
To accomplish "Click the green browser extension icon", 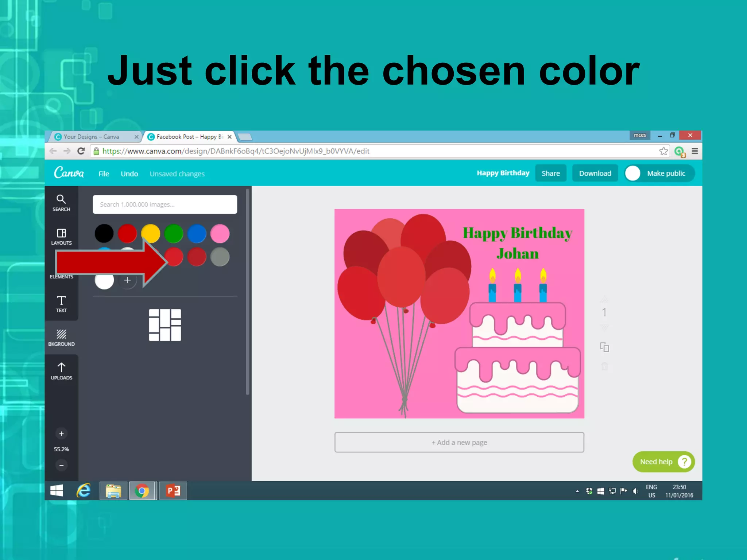I will pyautogui.click(x=680, y=151).
